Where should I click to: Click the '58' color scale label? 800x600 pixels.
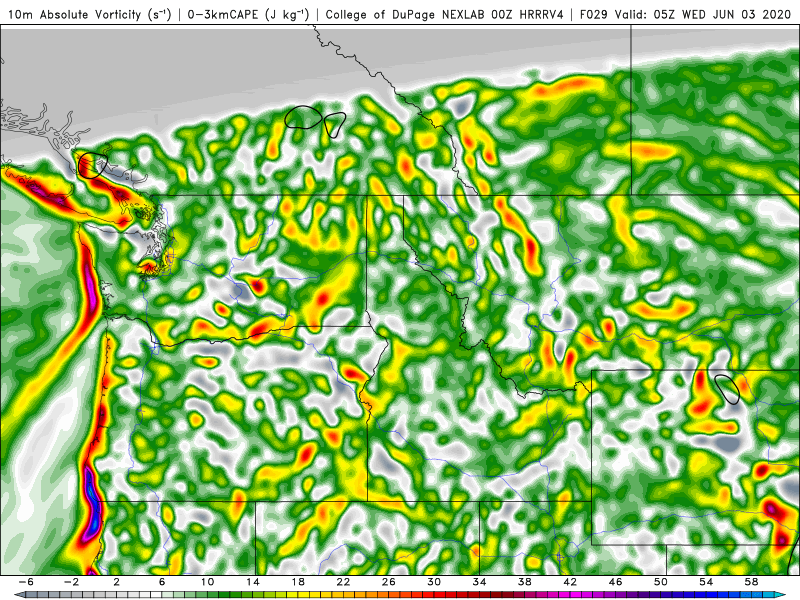(x=751, y=582)
